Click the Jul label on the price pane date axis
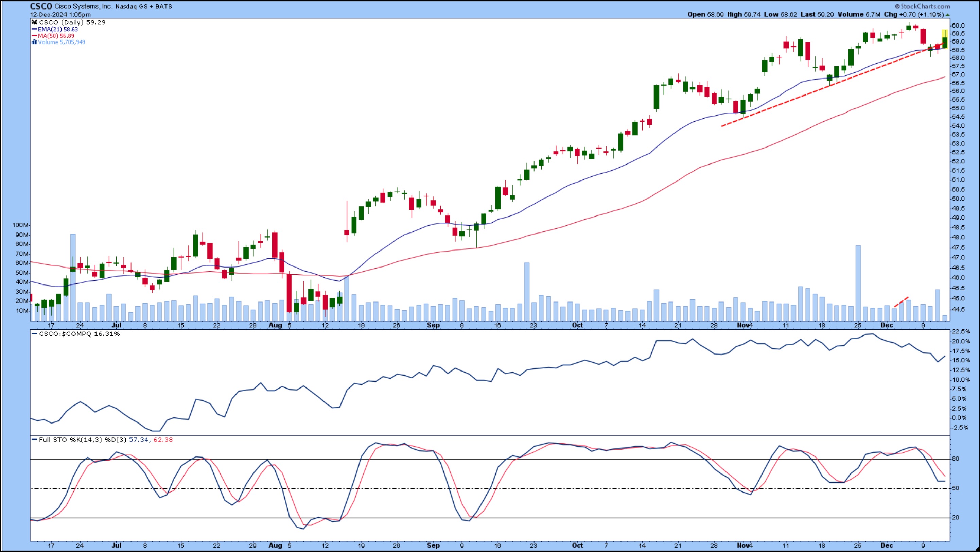The image size is (980, 552). click(117, 325)
